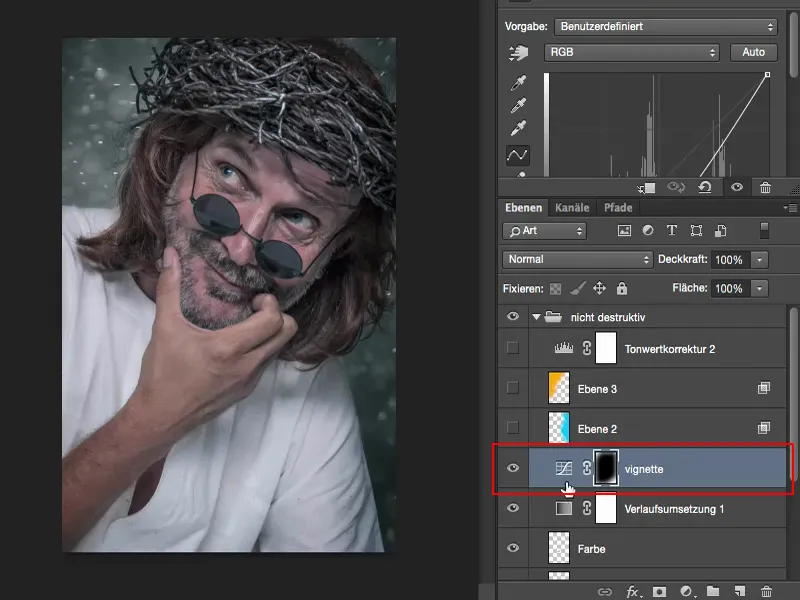The width and height of the screenshot is (800, 600).
Task: Collapse the nicht destruktiv group
Action: coord(536,317)
